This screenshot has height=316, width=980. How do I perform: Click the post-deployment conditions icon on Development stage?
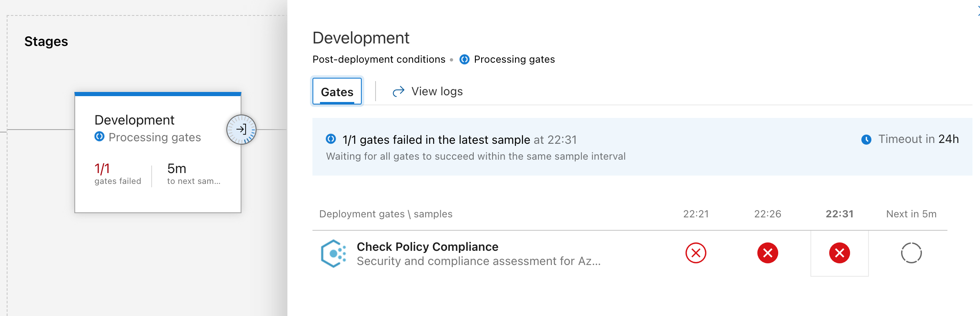tap(241, 130)
